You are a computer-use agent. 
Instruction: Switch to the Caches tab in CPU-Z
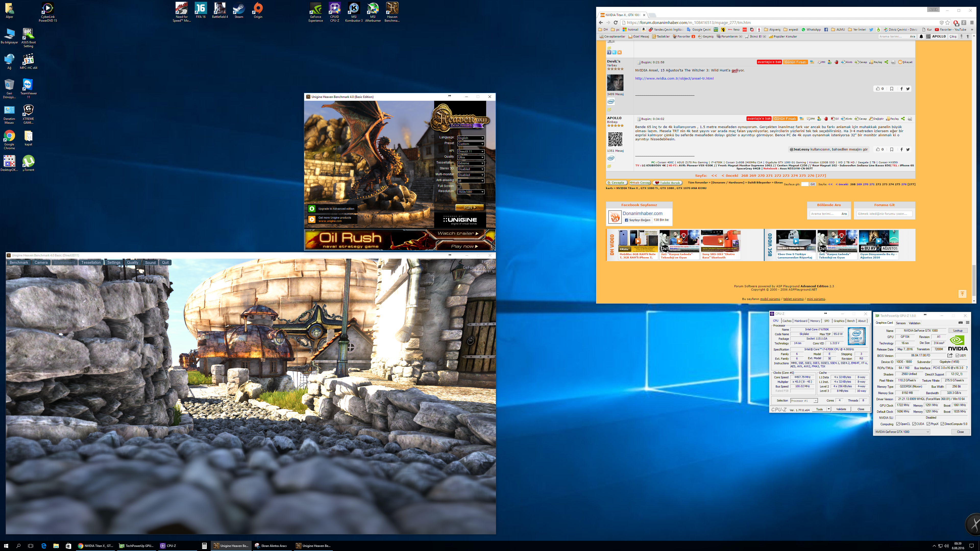tap(787, 321)
